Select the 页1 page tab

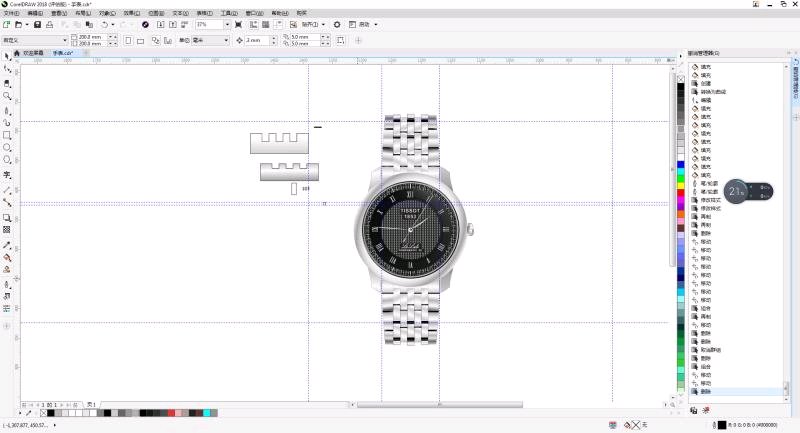click(x=91, y=404)
